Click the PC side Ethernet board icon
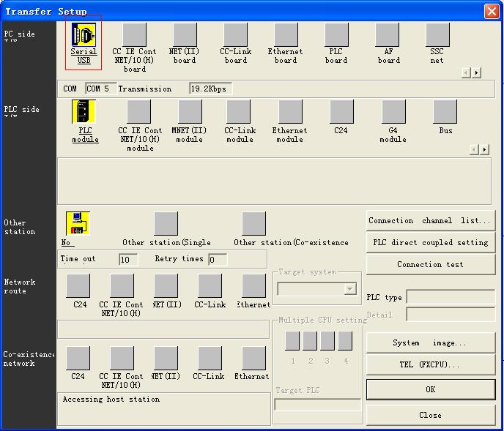 285,34
